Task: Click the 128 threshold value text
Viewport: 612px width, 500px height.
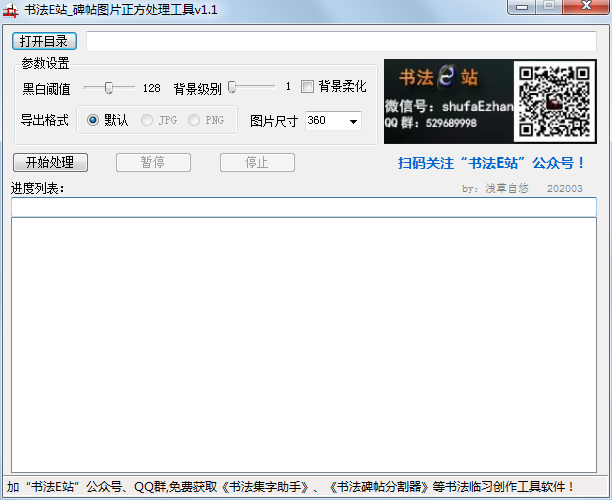Action: (151, 88)
